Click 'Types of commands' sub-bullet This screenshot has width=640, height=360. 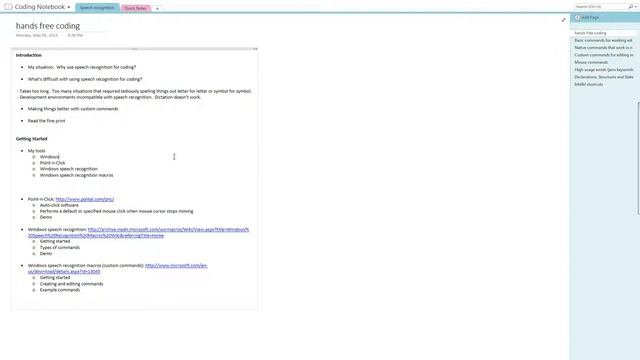pyautogui.click(x=60, y=247)
